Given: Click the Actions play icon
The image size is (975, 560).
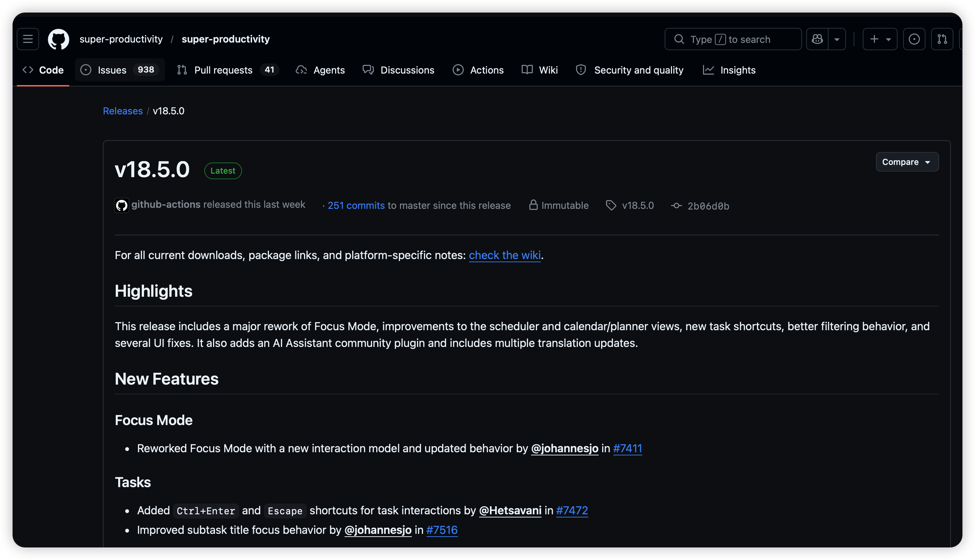Looking at the screenshot, I should 458,70.
